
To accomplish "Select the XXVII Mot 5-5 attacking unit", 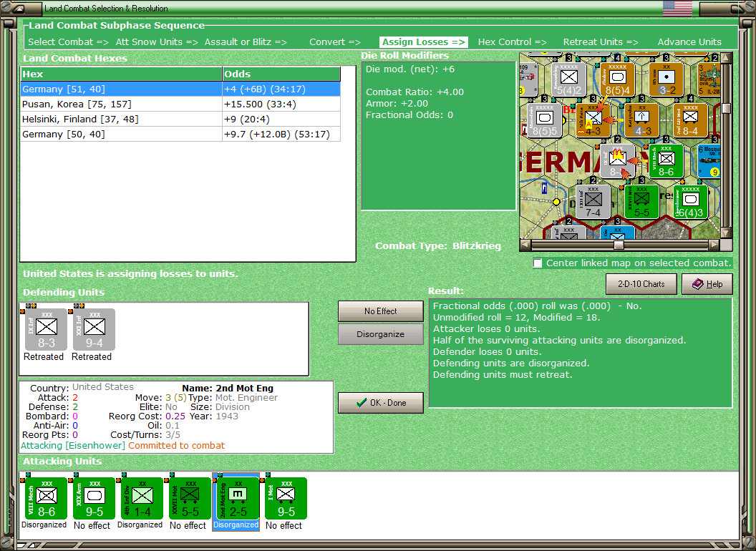I will click(x=190, y=498).
